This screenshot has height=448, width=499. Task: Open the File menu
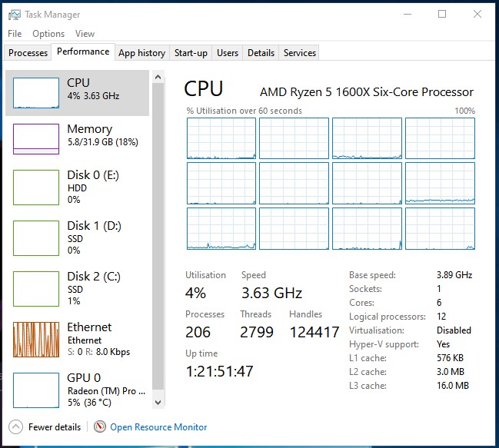click(x=15, y=34)
